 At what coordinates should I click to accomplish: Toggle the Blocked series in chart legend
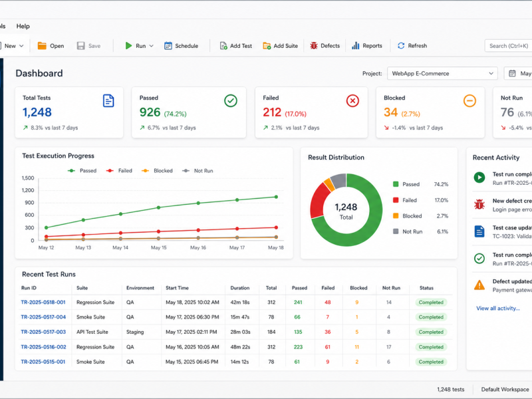157,171
